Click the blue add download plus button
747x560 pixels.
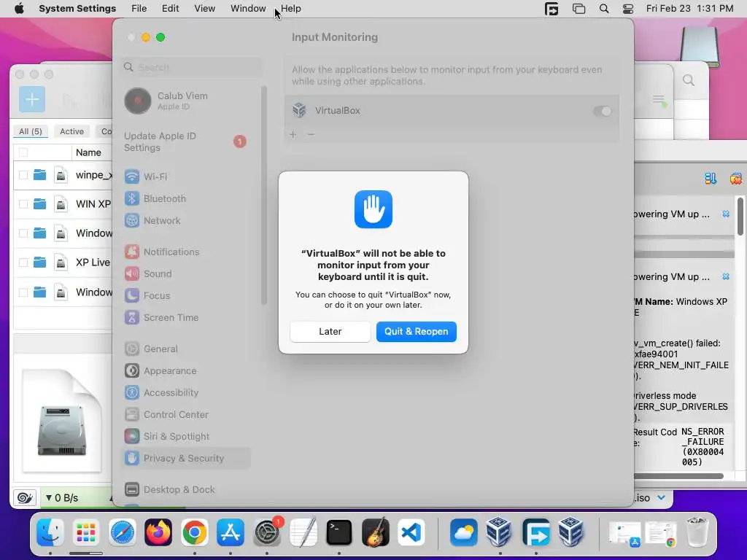[32, 99]
